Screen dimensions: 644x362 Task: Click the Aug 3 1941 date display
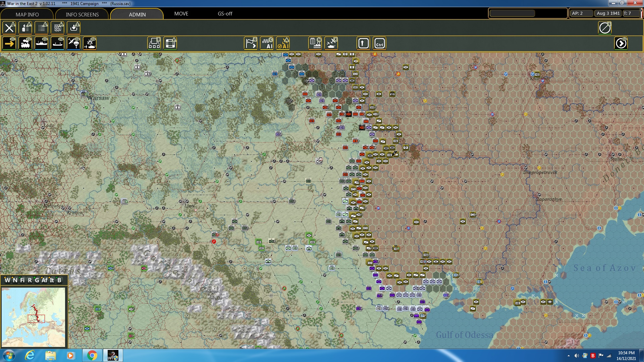tap(608, 13)
